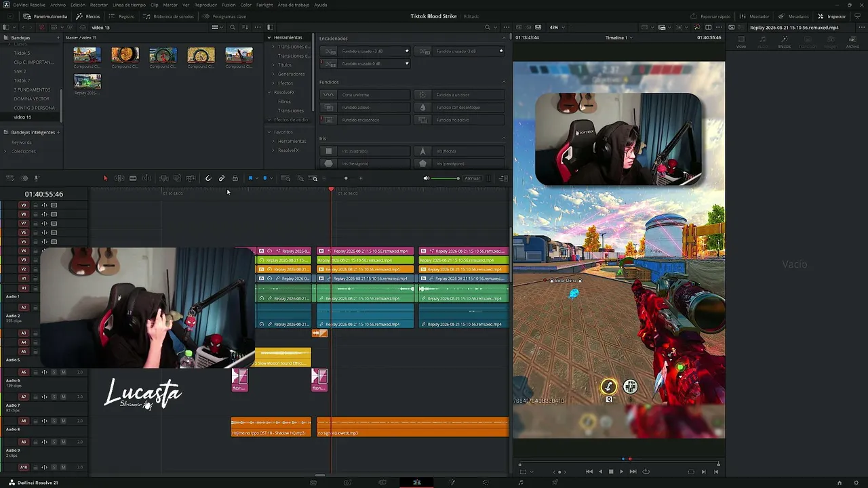This screenshot has height=488, width=868.
Task: Open the viewer zoom 43% dropdown
Action: 556,27
